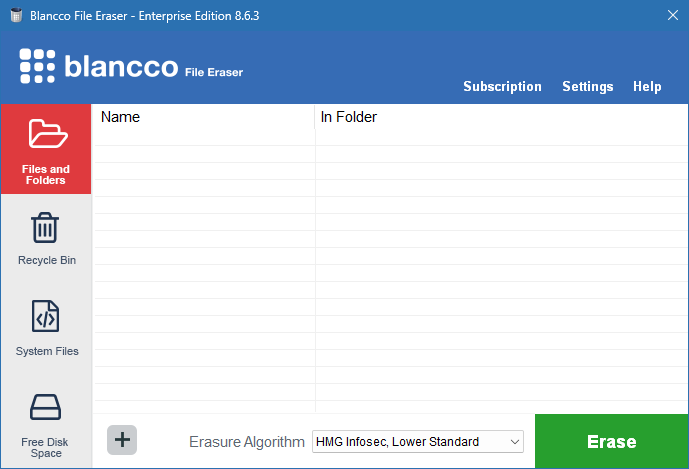Click the Erasure Algorithm label text

(x=246, y=441)
